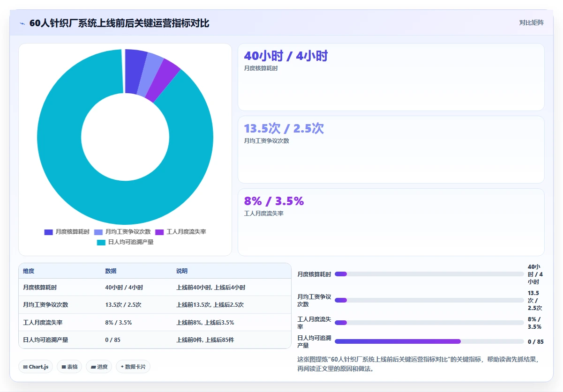Click the 进度 tag chip

[99, 367]
